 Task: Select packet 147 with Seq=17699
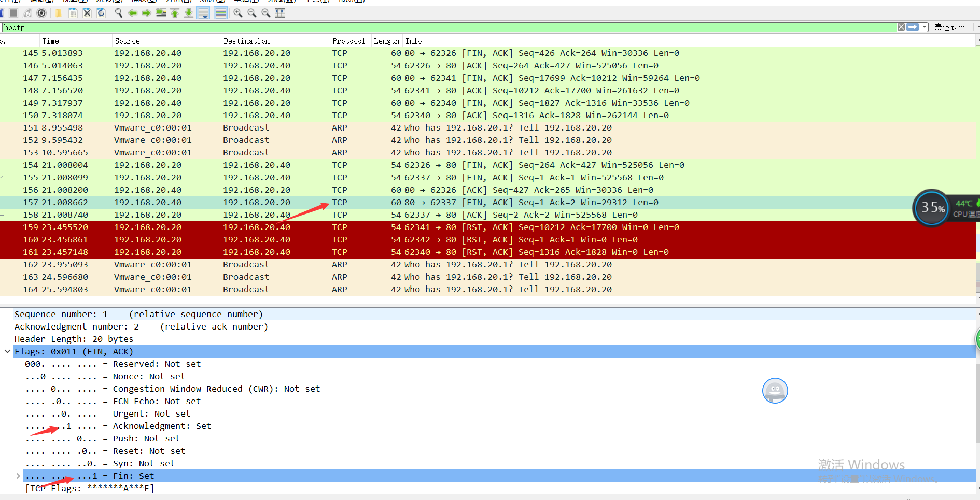pyautogui.click(x=487, y=78)
